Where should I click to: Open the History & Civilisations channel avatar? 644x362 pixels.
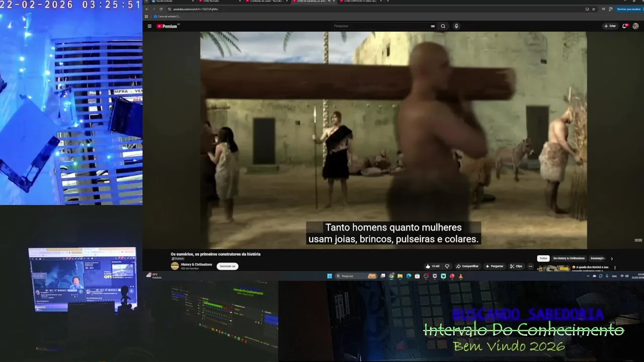tap(175, 266)
